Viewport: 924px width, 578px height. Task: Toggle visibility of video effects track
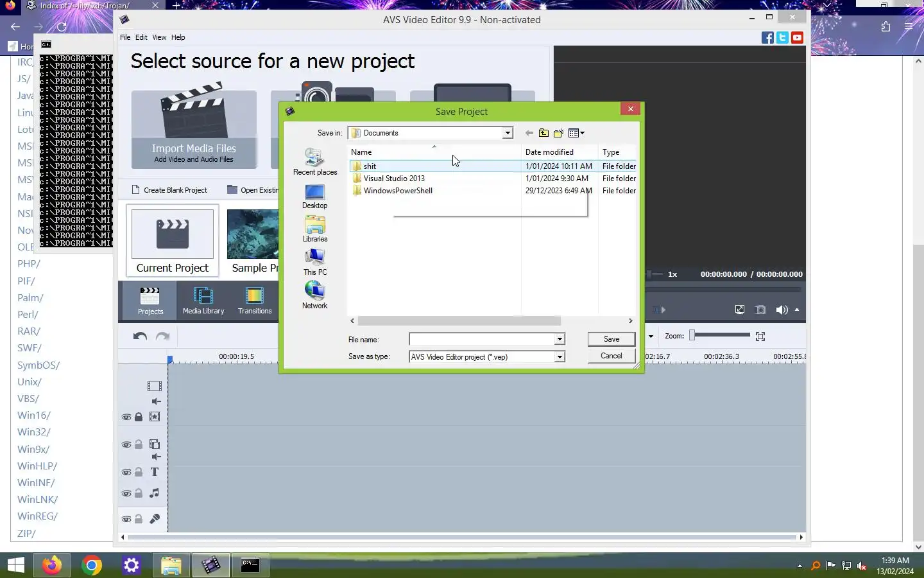[126, 417]
